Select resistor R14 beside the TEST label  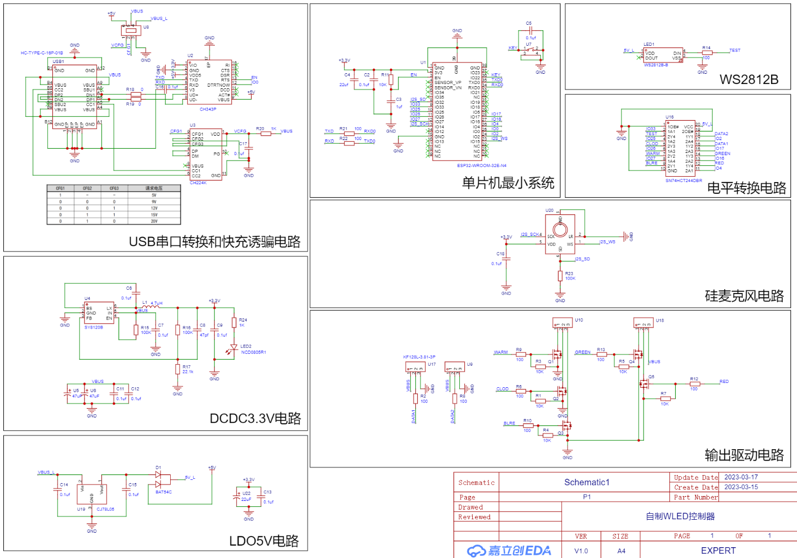tap(707, 52)
